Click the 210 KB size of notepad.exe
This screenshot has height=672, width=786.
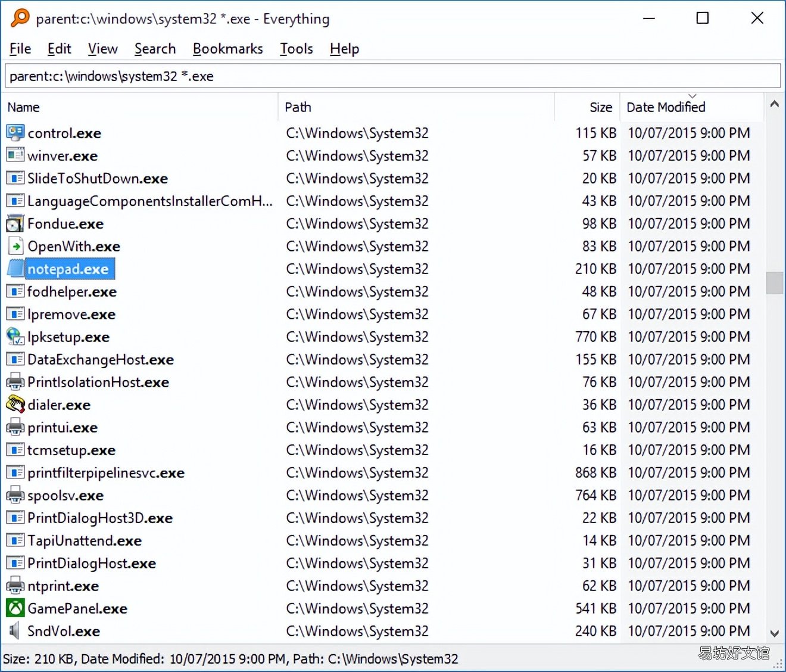(595, 269)
